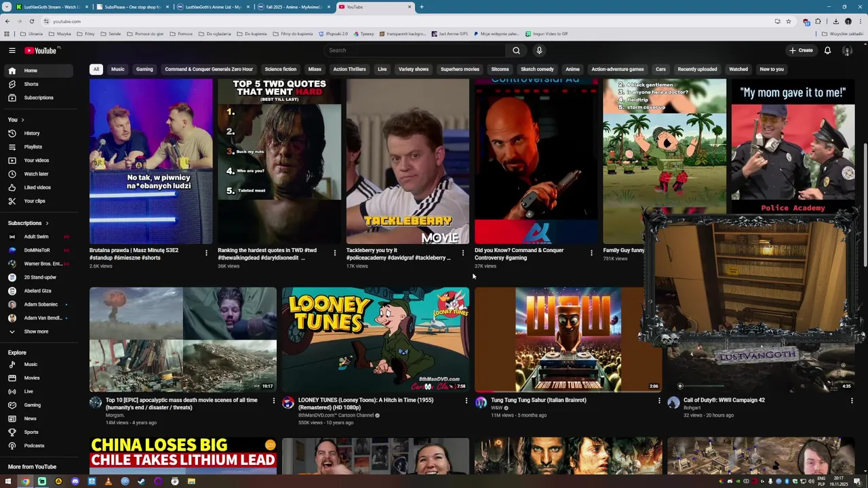Start voice search with the microphone icon
The image size is (868, 488).
coord(539,50)
